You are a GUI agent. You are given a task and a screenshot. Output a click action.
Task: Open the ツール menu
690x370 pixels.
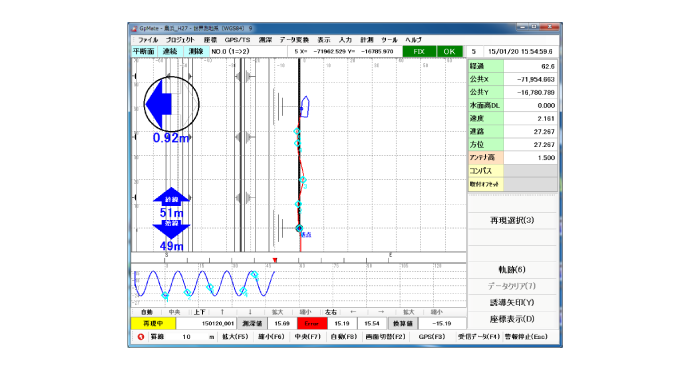pyautogui.click(x=389, y=40)
